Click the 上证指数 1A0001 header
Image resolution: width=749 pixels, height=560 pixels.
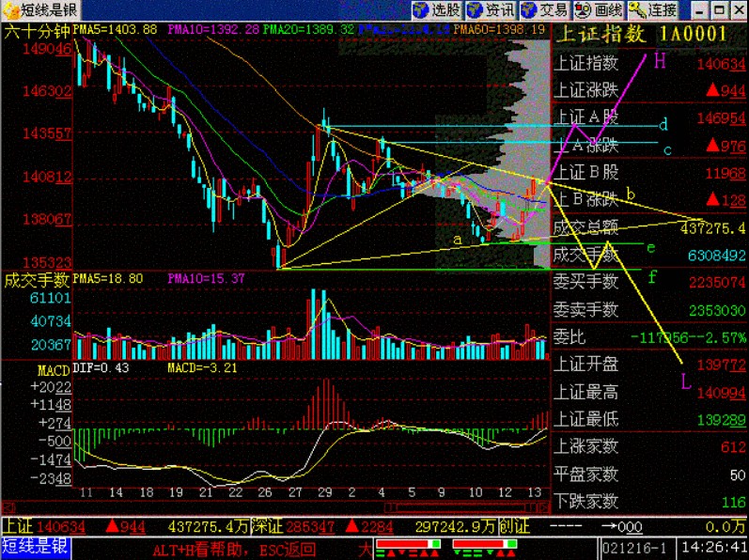643,34
